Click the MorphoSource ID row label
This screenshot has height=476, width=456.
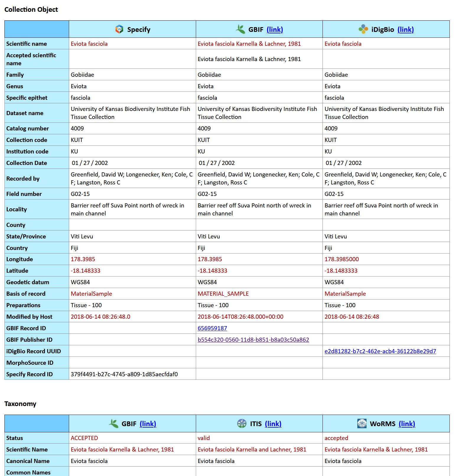(30, 363)
